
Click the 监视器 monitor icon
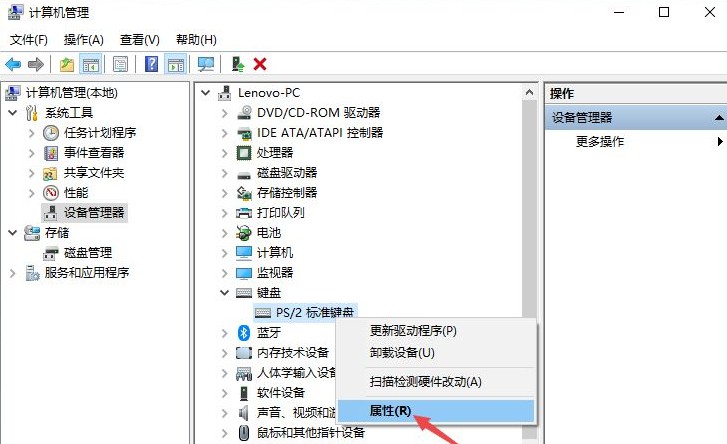point(244,273)
